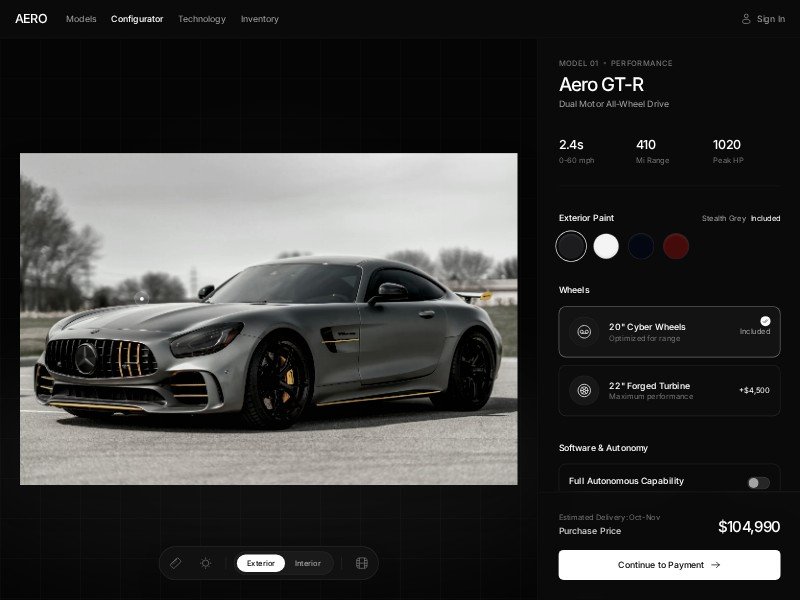Open the Models menu item

pyautogui.click(x=81, y=19)
